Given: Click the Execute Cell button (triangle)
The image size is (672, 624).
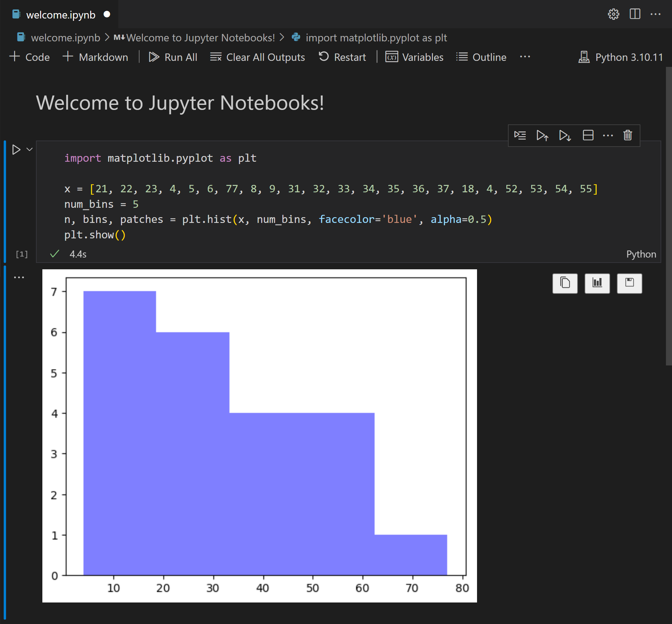Looking at the screenshot, I should point(16,150).
